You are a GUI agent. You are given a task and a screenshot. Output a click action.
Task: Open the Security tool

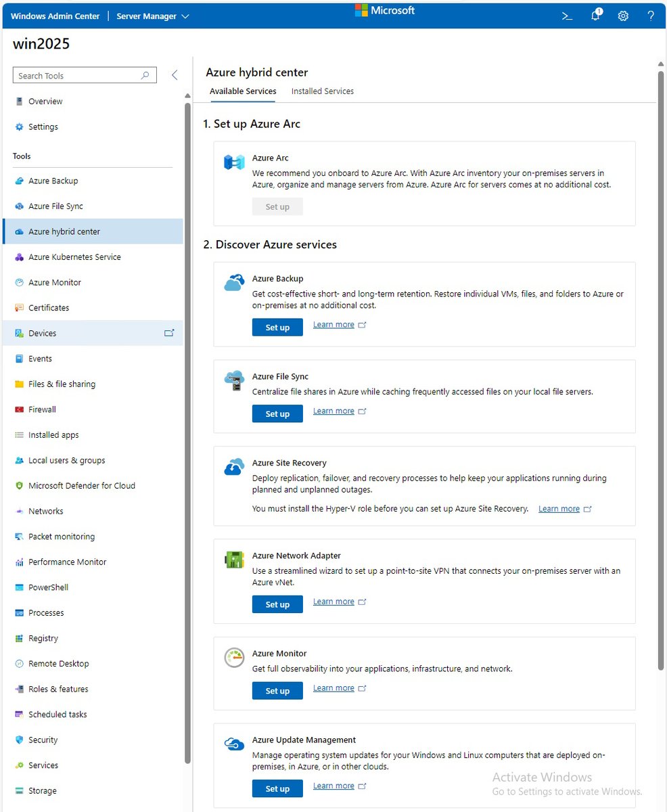[x=93, y=740]
